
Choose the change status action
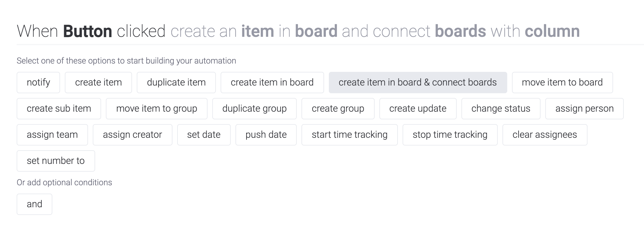tap(501, 109)
